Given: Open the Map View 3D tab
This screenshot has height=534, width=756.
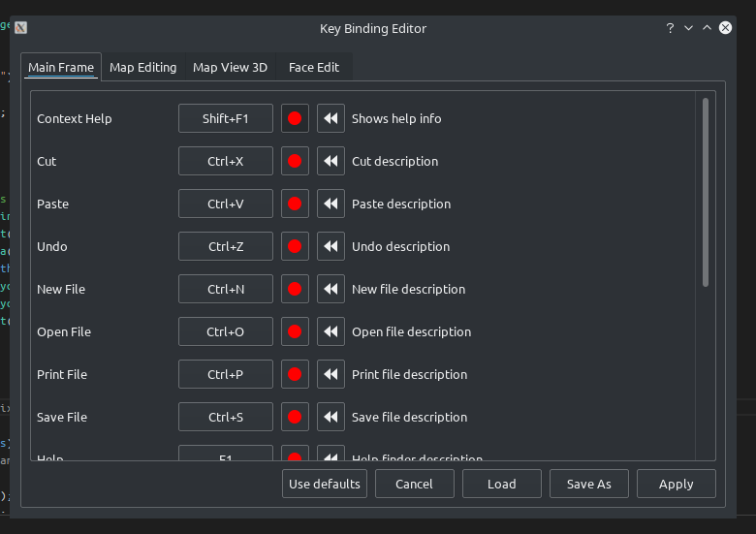Looking at the screenshot, I should coord(230,67).
